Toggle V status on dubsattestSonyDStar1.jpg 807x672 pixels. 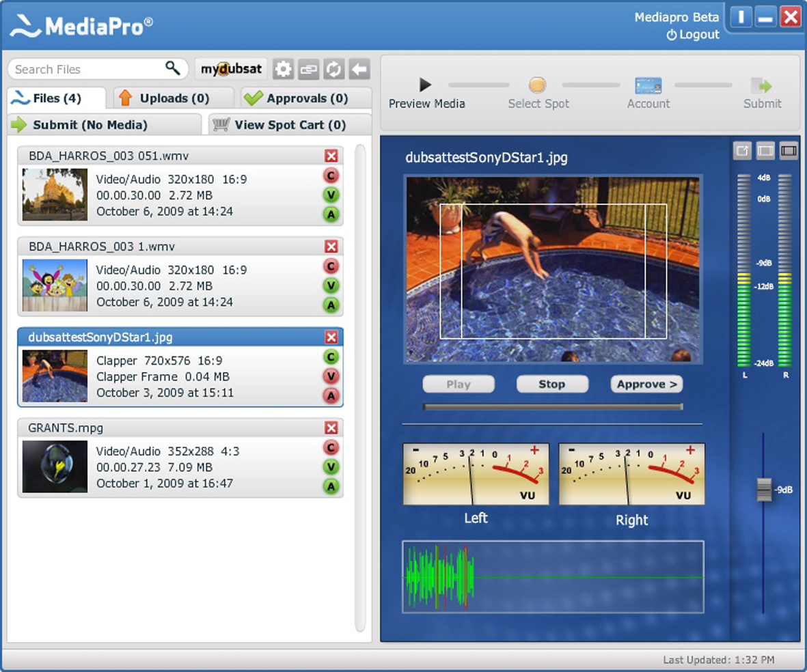pos(331,376)
